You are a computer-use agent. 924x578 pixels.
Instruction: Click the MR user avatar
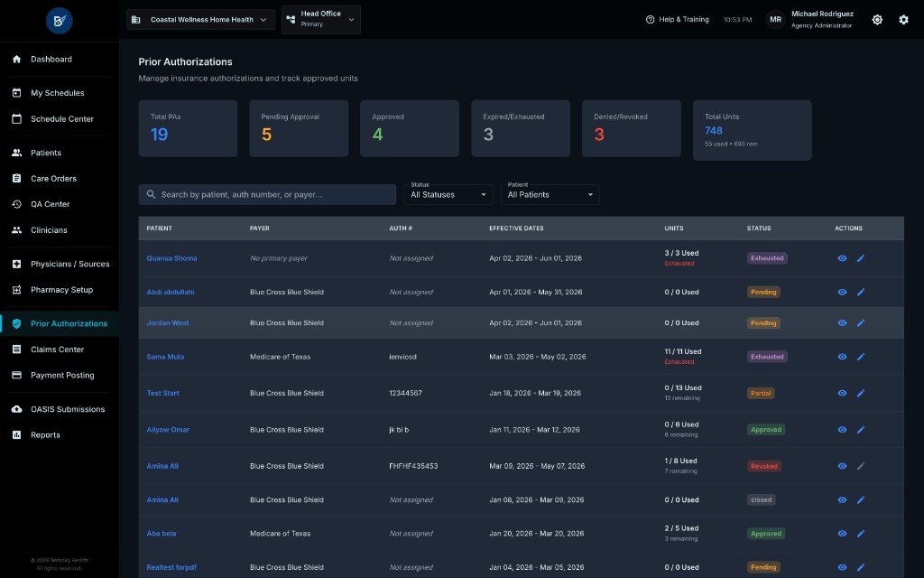[775, 20]
